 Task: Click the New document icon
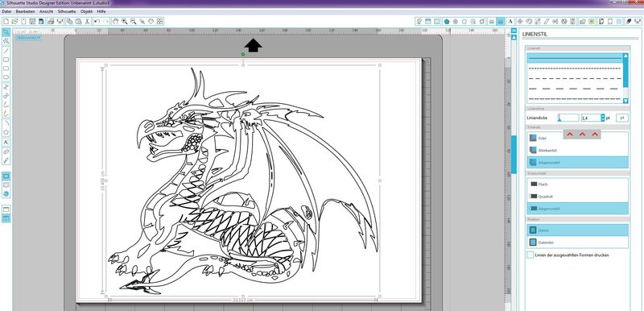coord(6,21)
